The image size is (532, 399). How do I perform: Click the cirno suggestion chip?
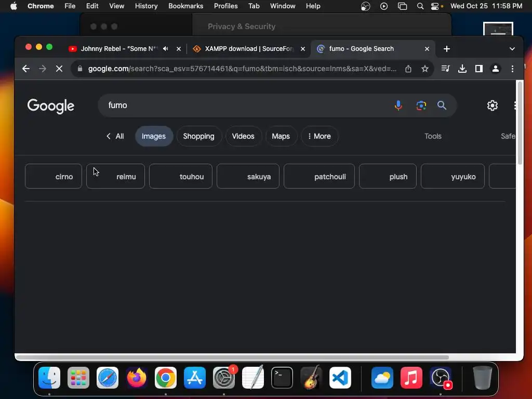pyautogui.click(x=54, y=177)
